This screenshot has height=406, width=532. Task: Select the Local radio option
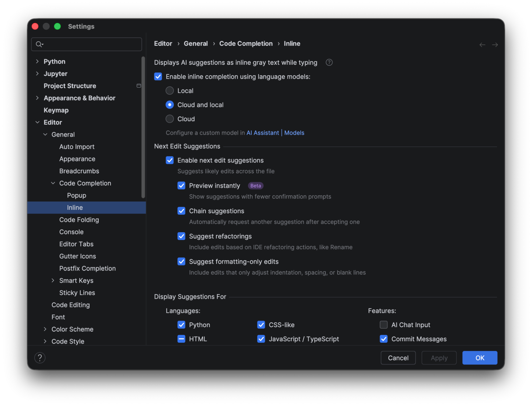(170, 91)
